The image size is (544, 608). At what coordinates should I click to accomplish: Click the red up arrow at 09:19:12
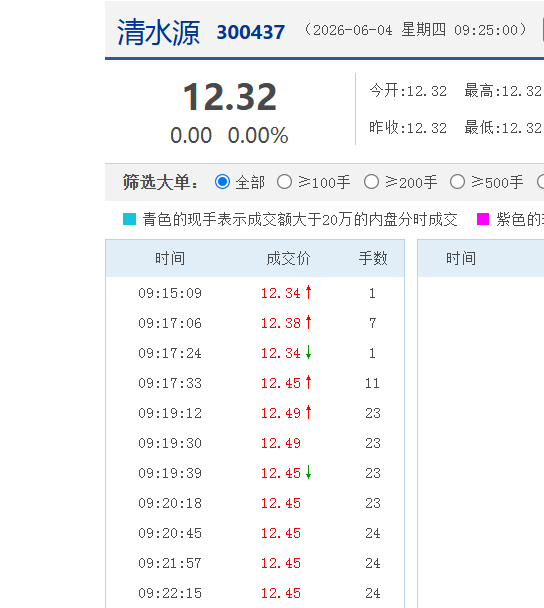[308, 412]
